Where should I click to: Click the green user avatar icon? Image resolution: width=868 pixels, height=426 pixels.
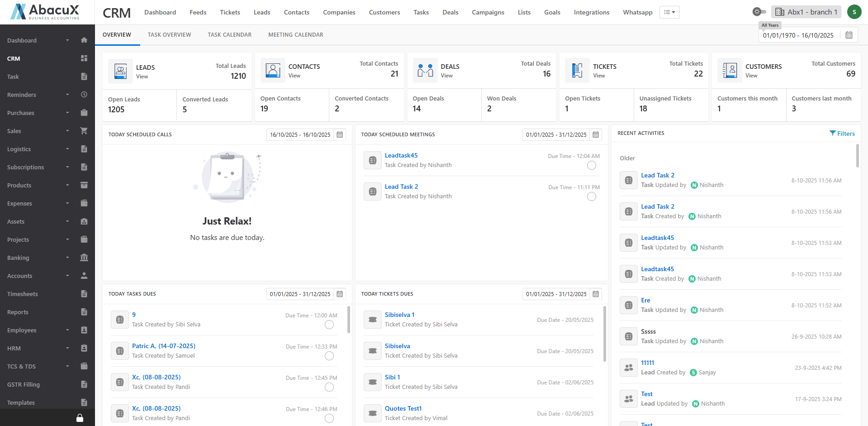point(854,12)
